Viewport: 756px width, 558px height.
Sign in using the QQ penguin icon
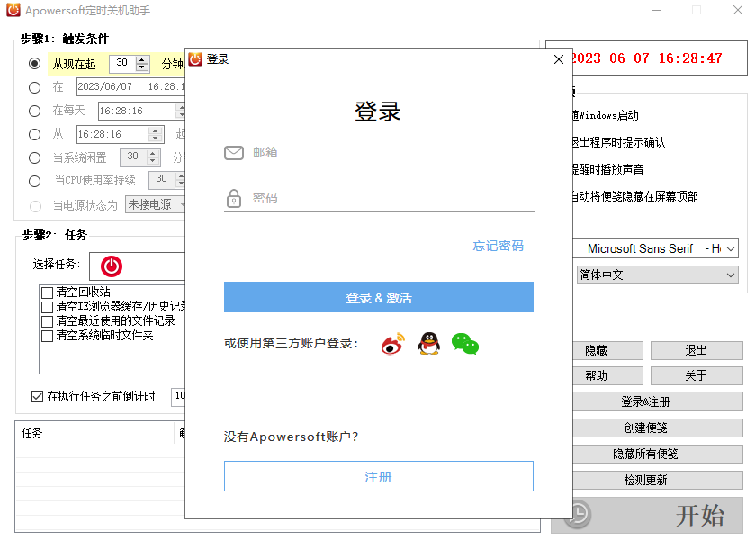pyautogui.click(x=428, y=344)
